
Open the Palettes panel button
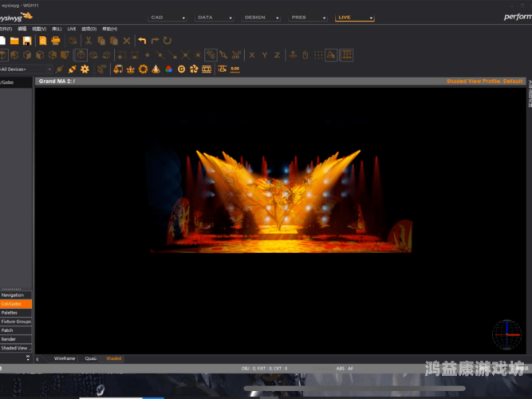pos(16,313)
